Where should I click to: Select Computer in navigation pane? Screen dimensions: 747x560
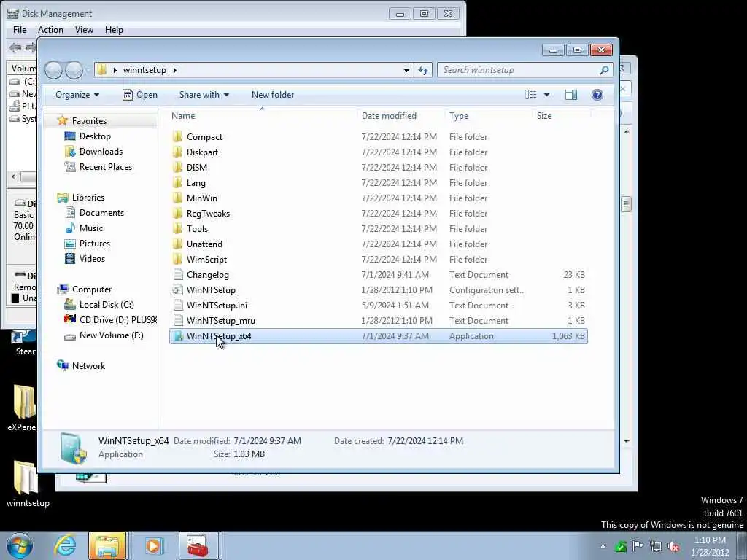[x=92, y=289]
